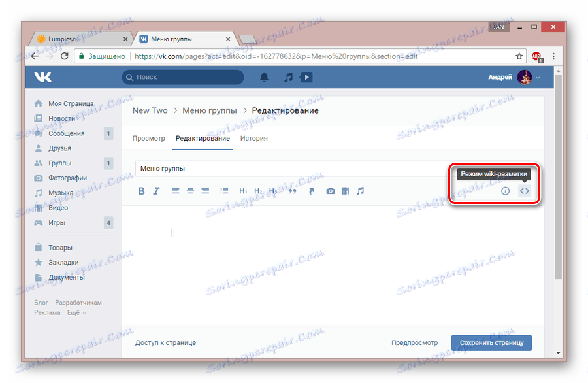
Task: Insert a bulleted list
Action: tap(224, 191)
